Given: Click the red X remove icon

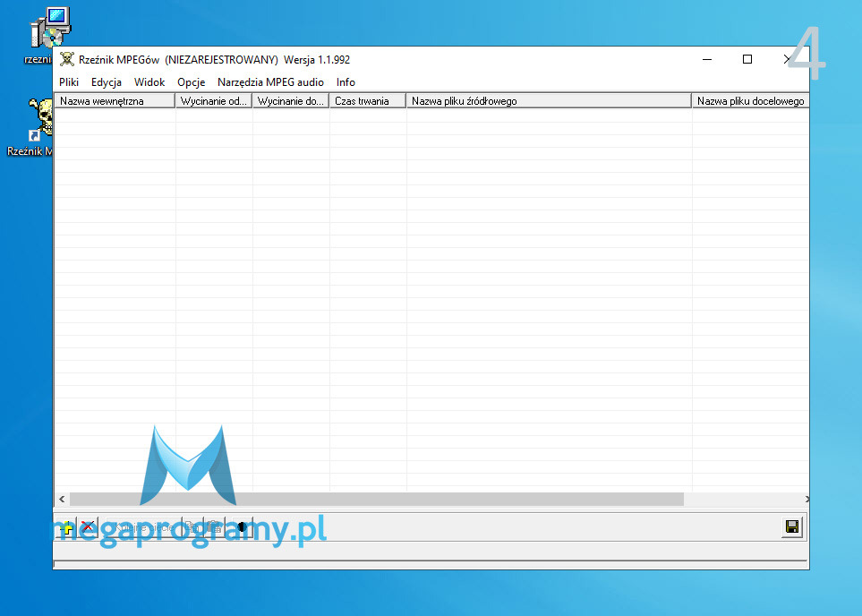Looking at the screenshot, I should tap(88, 526).
